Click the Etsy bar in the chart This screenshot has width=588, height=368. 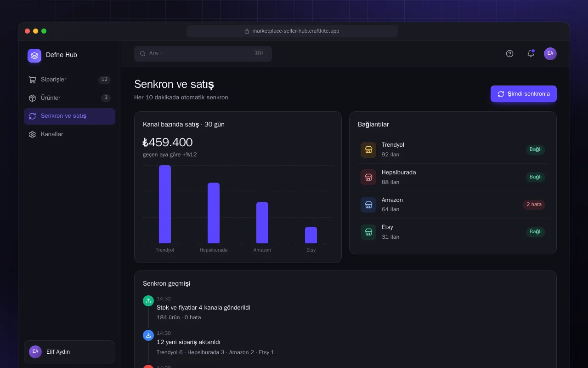(311, 235)
